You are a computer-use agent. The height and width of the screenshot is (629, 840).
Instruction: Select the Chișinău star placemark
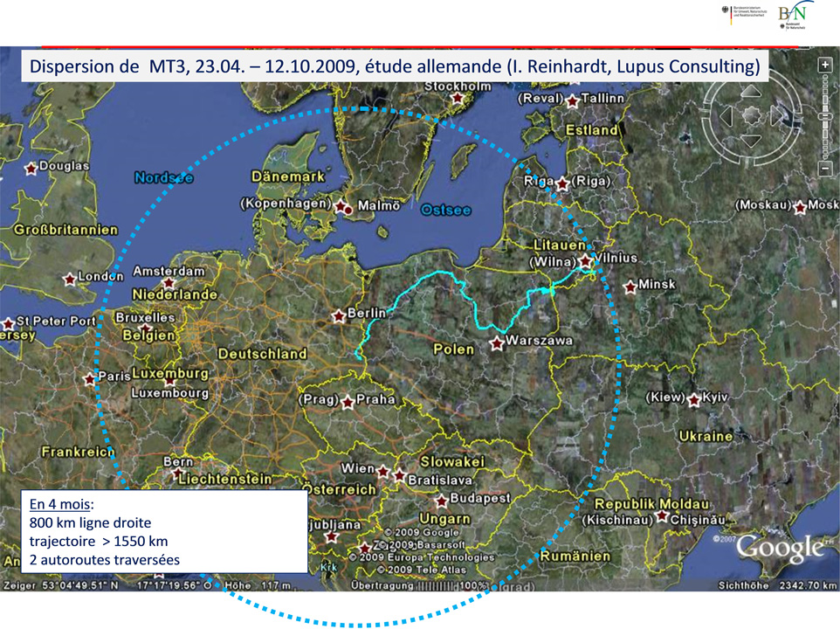coord(663,516)
